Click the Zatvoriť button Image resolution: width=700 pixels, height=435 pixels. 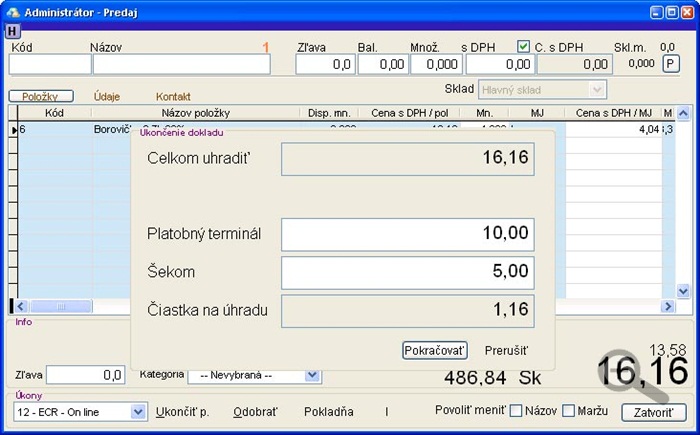click(x=653, y=412)
